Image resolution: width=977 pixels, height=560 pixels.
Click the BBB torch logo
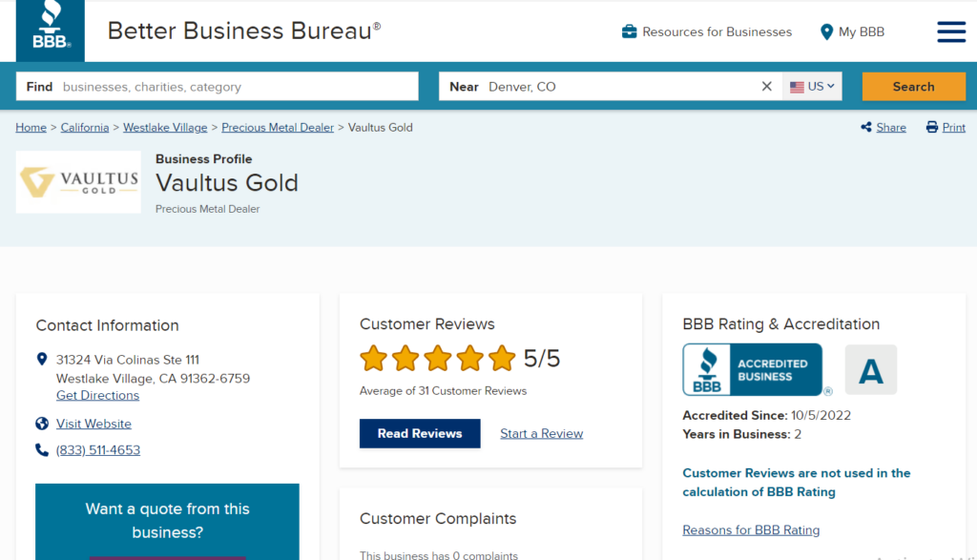[x=51, y=31]
